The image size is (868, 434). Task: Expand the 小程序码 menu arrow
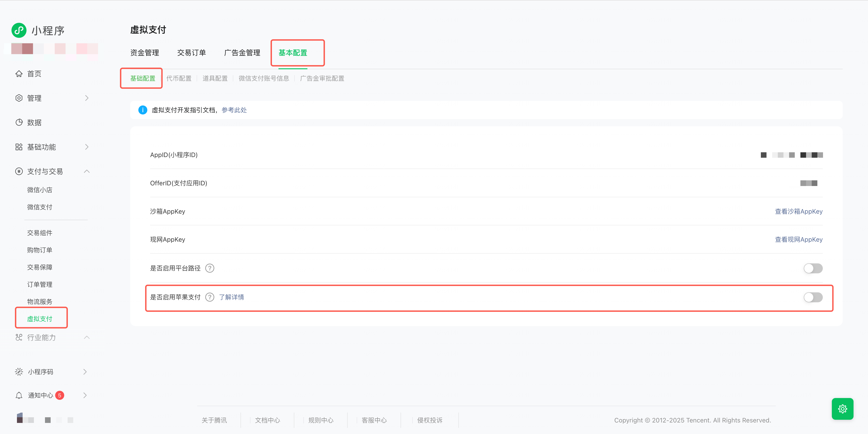click(x=85, y=372)
